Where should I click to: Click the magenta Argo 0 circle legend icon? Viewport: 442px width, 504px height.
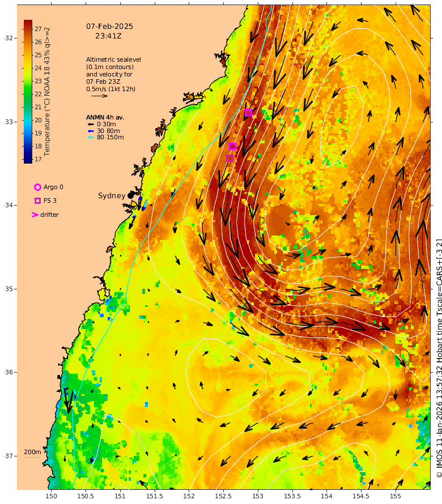37,187
